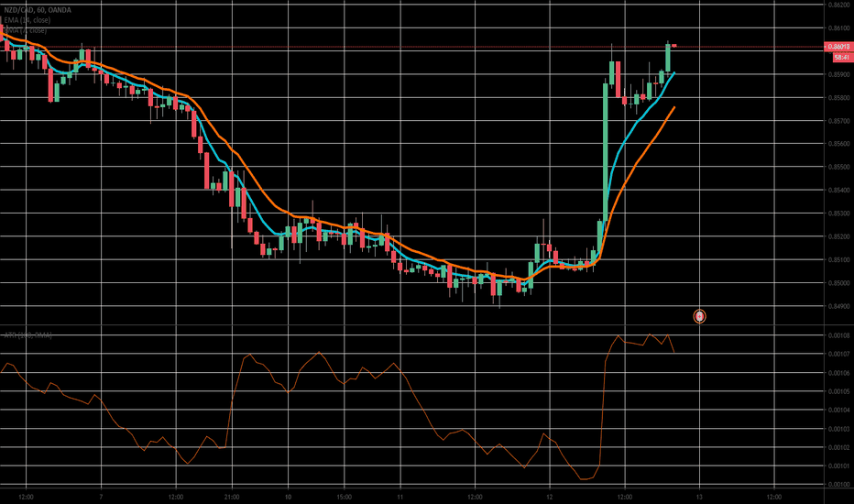Click the red dotted current price line
The height and width of the screenshot is (504, 854).
(x=412, y=47)
